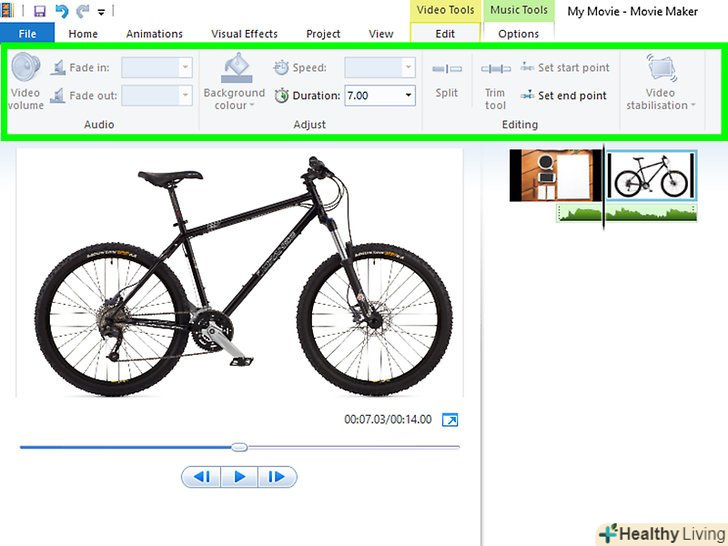Click the Speed stopwatch icon
728x546 pixels.
[x=281, y=67]
